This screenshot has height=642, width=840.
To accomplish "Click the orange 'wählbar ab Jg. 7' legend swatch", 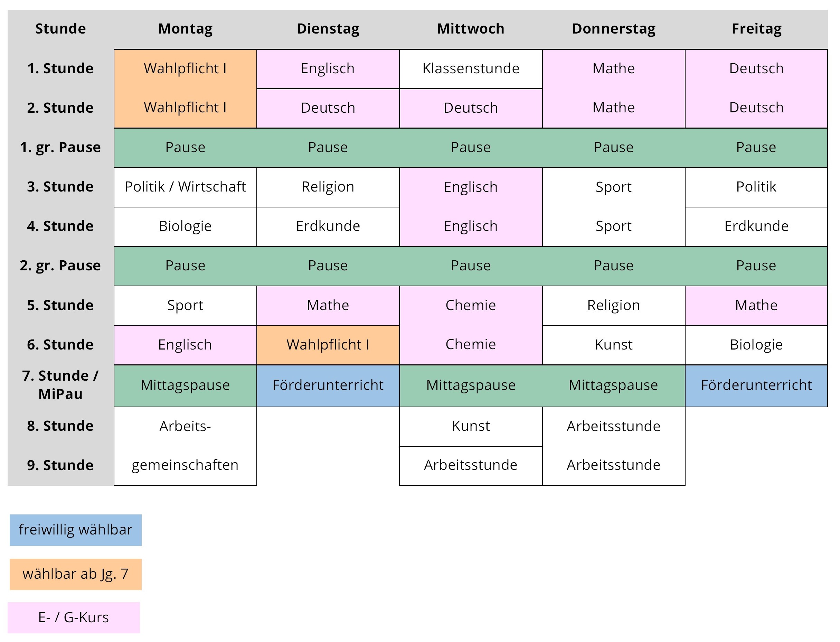I will (x=76, y=574).
